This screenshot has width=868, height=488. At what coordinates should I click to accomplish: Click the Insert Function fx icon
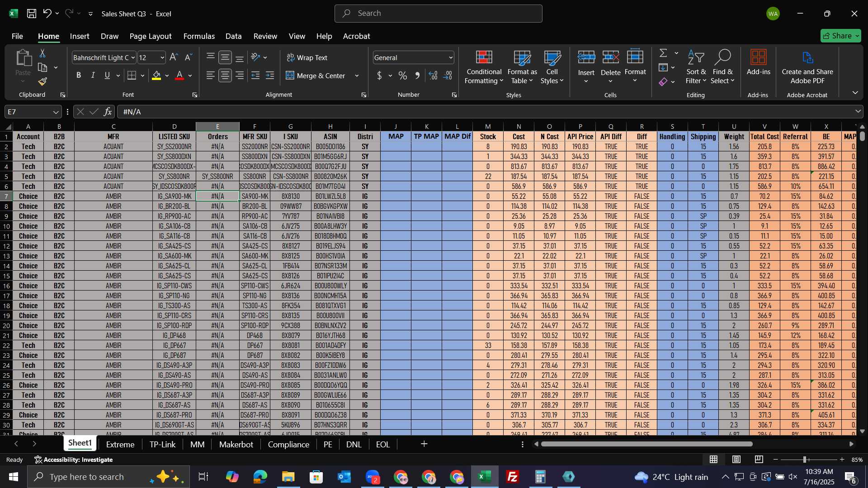tap(108, 112)
